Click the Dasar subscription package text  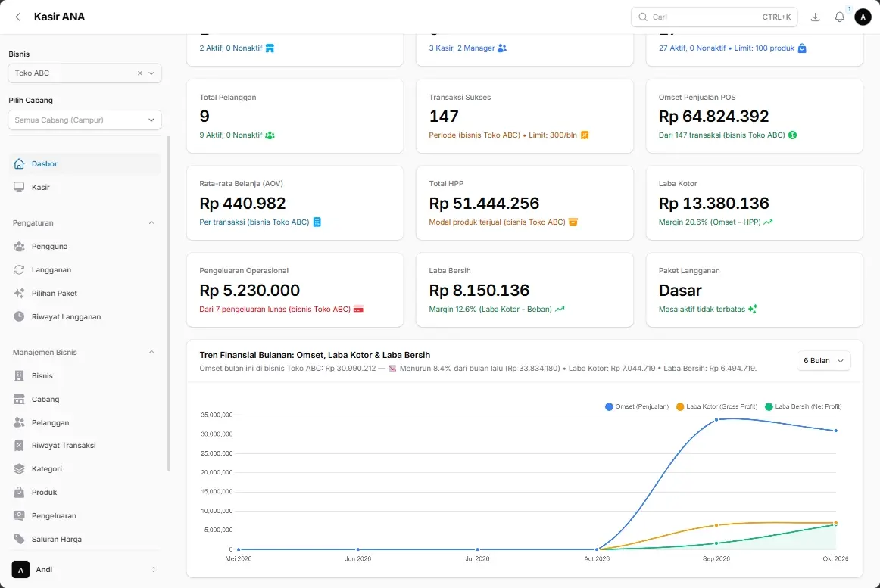click(680, 290)
